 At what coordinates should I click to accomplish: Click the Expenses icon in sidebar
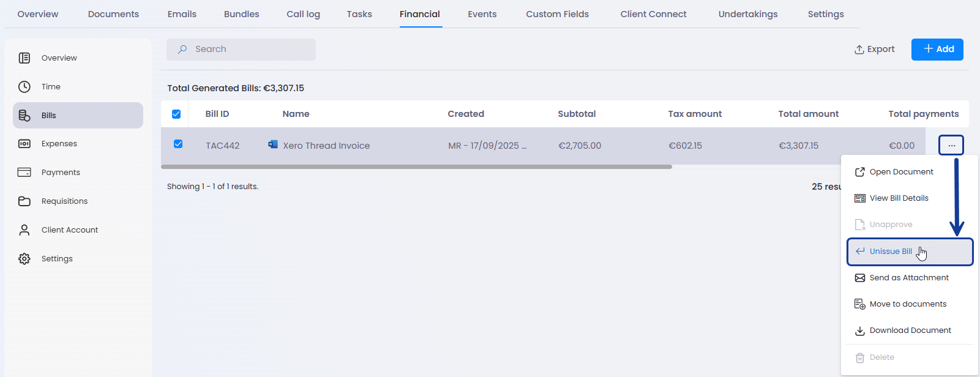click(x=24, y=144)
